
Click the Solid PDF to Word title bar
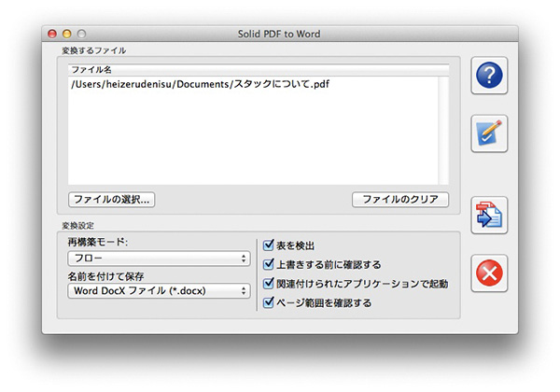[x=279, y=35]
